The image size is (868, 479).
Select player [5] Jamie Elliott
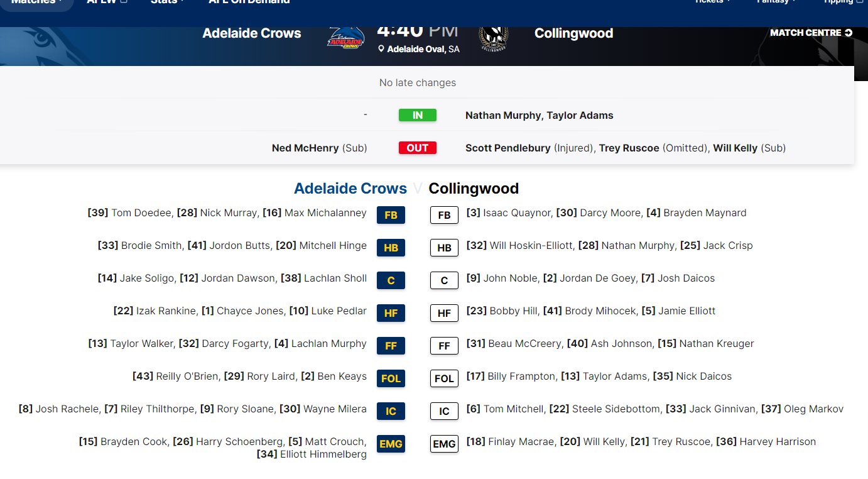point(678,311)
